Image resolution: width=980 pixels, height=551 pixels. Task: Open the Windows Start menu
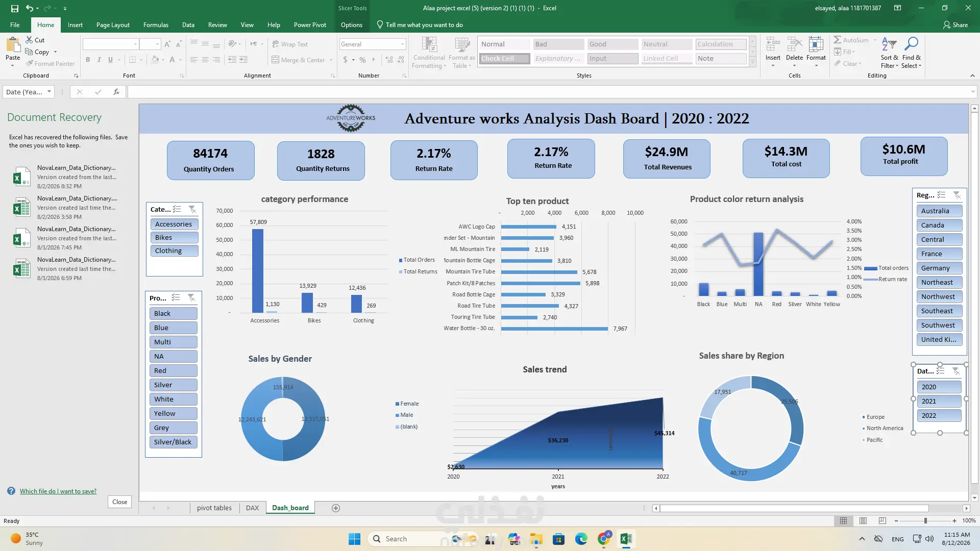354,539
